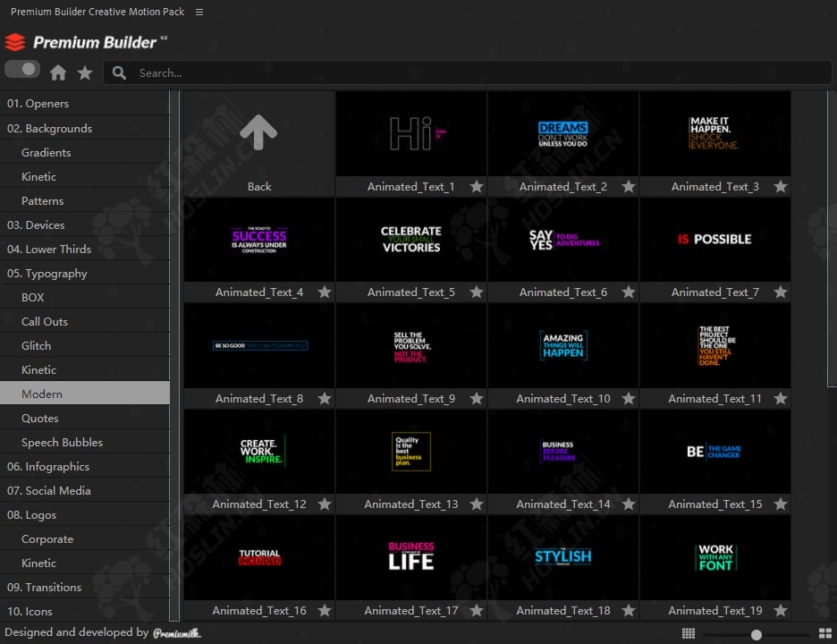Adjust the thumbnail size slider
The height and width of the screenshot is (644, 837).
coord(757,634)
